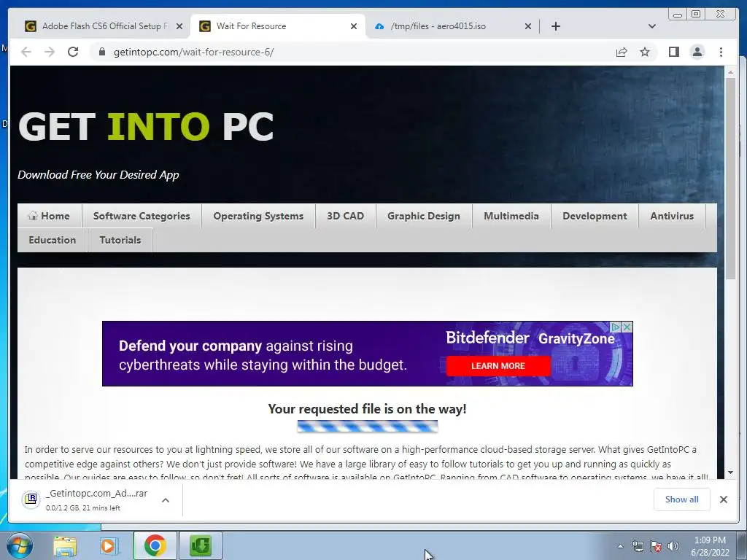The image size is (747, 560).
Task: Click the network tray icon
Action: 638,546
